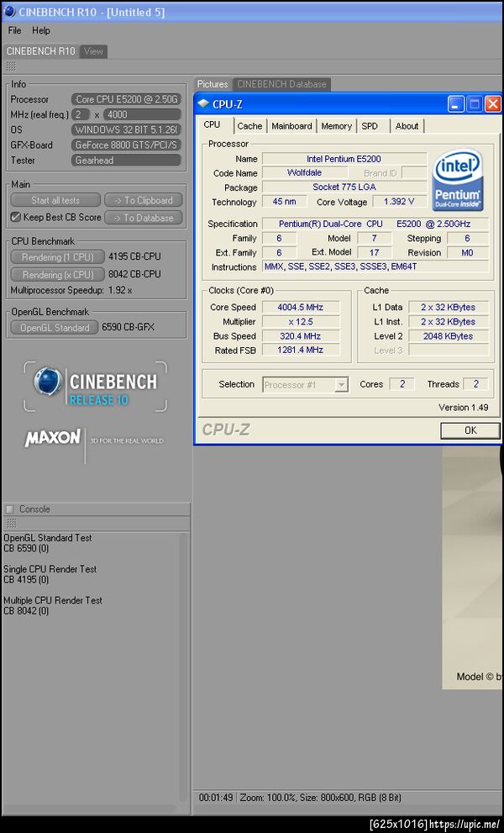Click the console panel vertical scrollbar

pos(184,669)
